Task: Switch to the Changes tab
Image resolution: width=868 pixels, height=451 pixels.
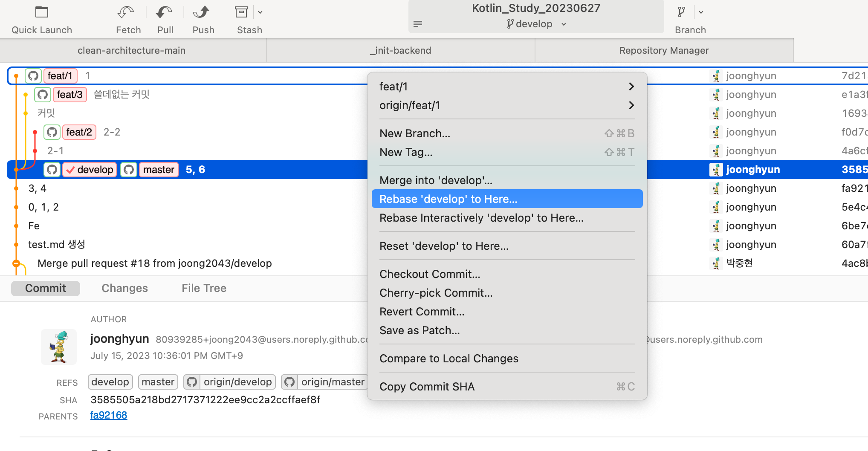Action: (124, 288)
